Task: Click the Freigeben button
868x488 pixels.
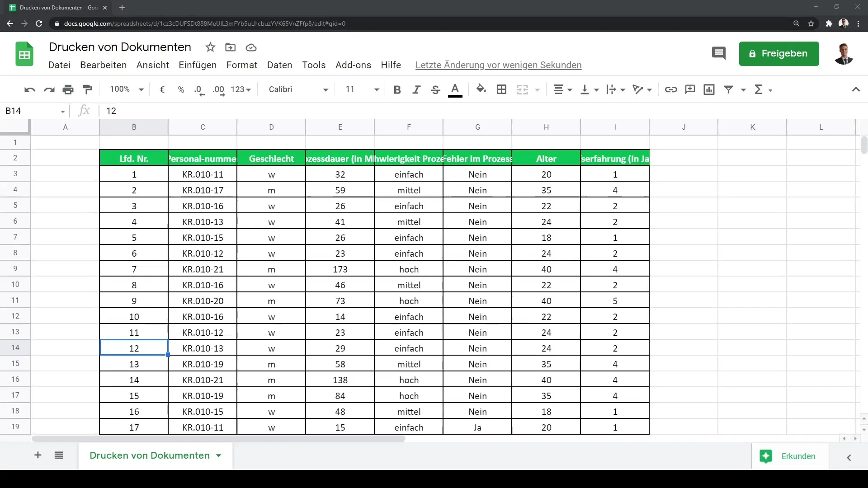Action: [x=778, y=53]
